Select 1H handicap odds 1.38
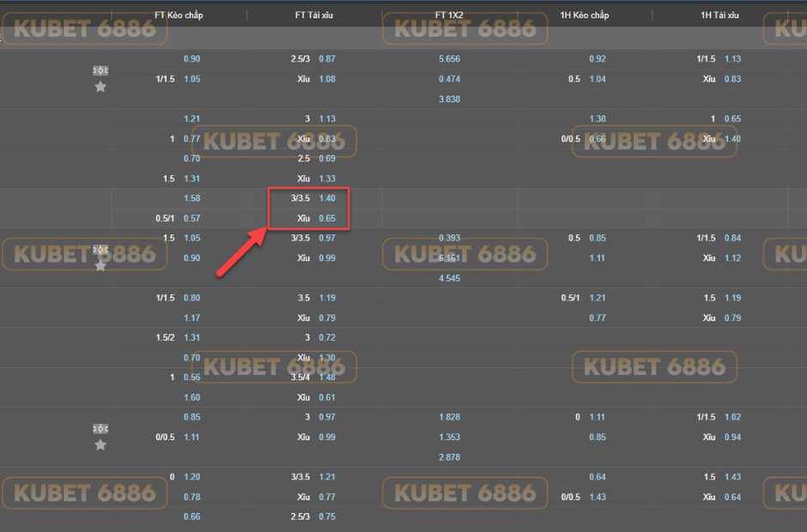This screenshot has width=807, height=532. 598,119
